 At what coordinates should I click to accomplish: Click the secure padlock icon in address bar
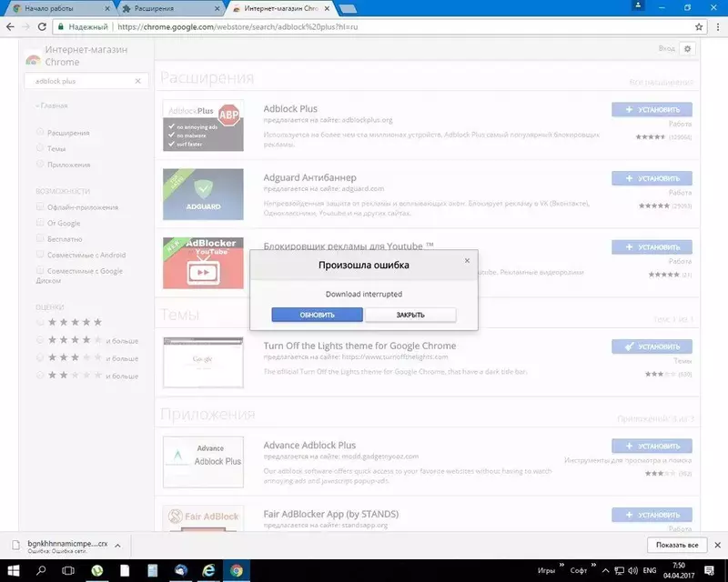(x=60, y=27)
